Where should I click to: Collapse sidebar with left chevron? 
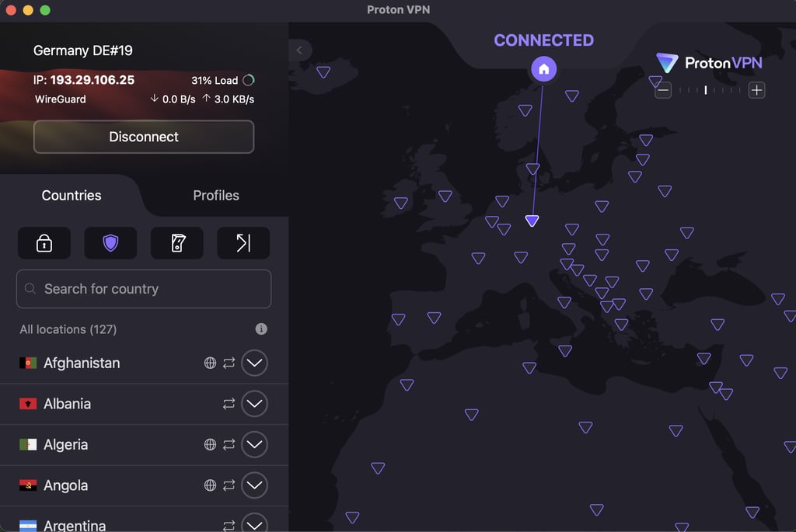click(299, 50)
